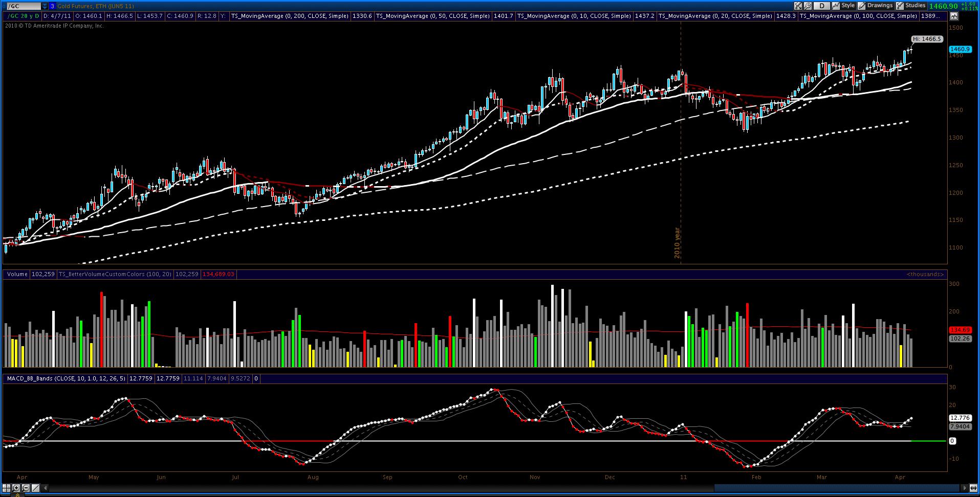Click the horizontal time scrollbar thumb

coord(837,488)
